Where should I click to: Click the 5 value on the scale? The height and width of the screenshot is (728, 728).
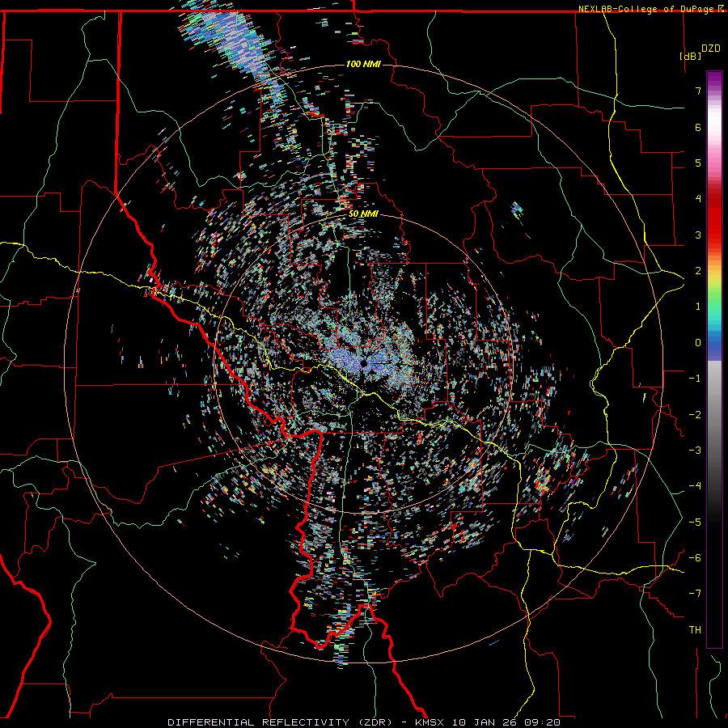pyautogui.click(x=698, y=163)
